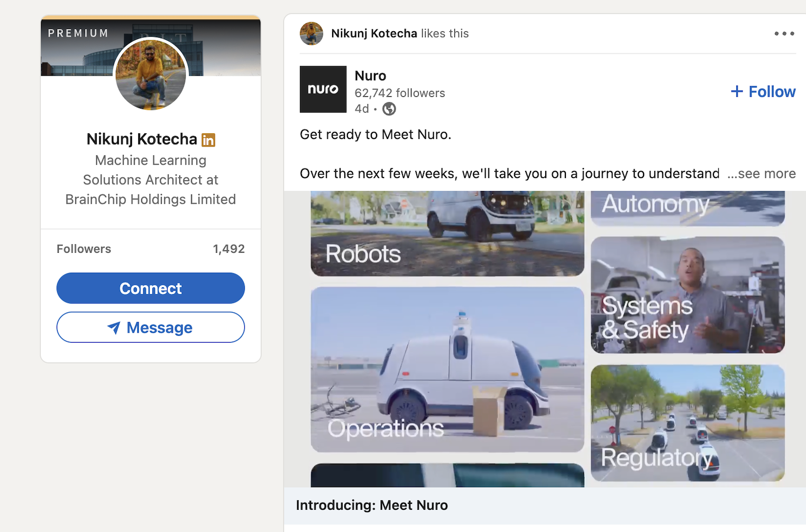Click the Nuro company logo
Screen dimensions: 806x532
[323, 89]
